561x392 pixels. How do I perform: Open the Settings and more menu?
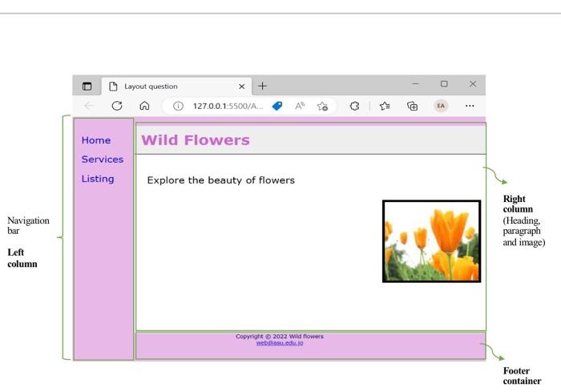point(470,106)
